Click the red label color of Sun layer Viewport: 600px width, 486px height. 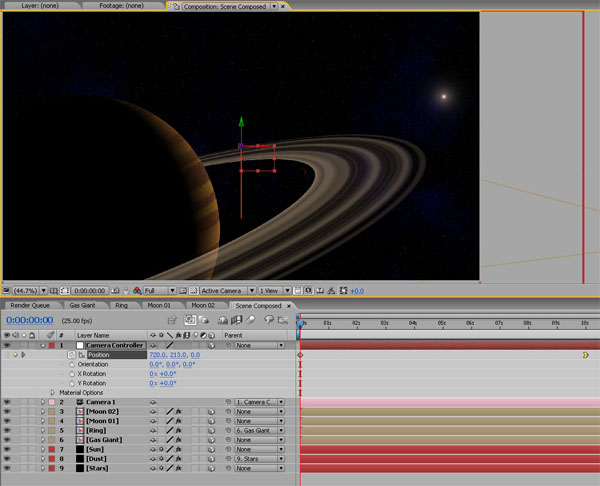click(51, 449)
